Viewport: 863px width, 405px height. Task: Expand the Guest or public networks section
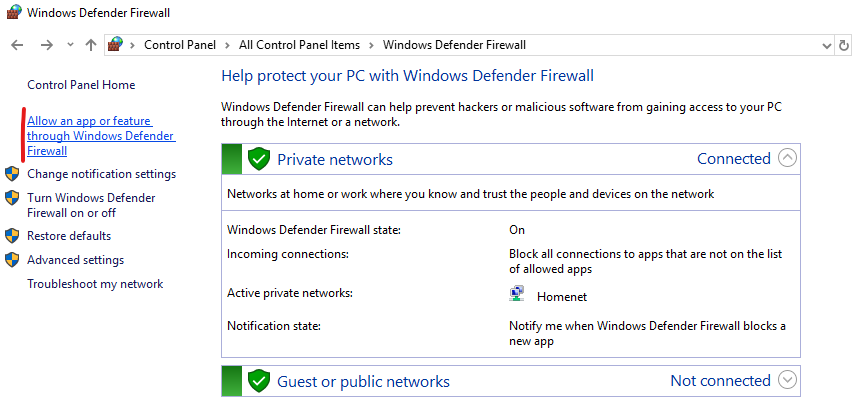click(x=788, y=380)
